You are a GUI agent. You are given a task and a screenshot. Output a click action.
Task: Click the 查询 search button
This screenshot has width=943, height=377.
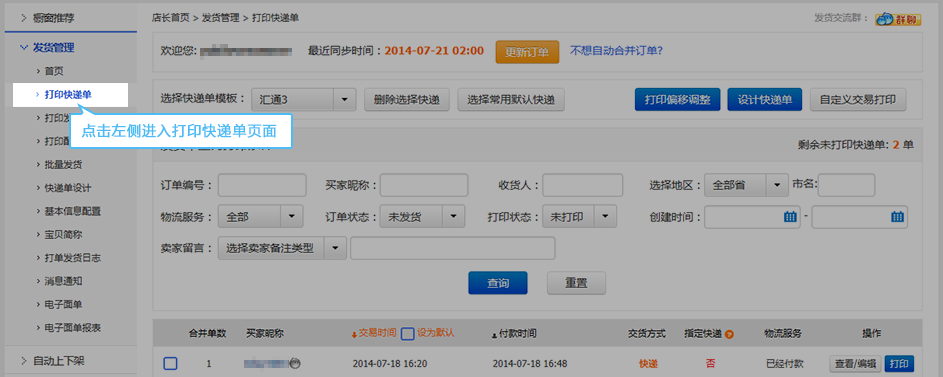click(x=498, y=283)
